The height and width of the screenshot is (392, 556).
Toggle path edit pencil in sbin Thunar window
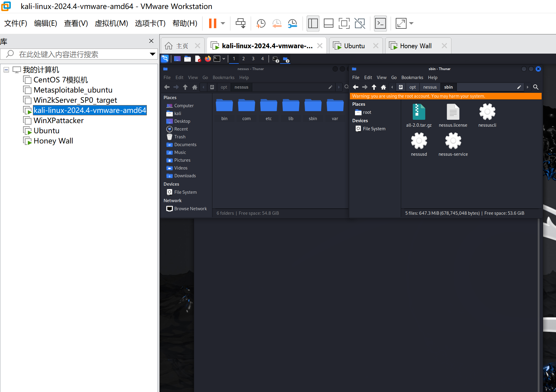[519, 87]
